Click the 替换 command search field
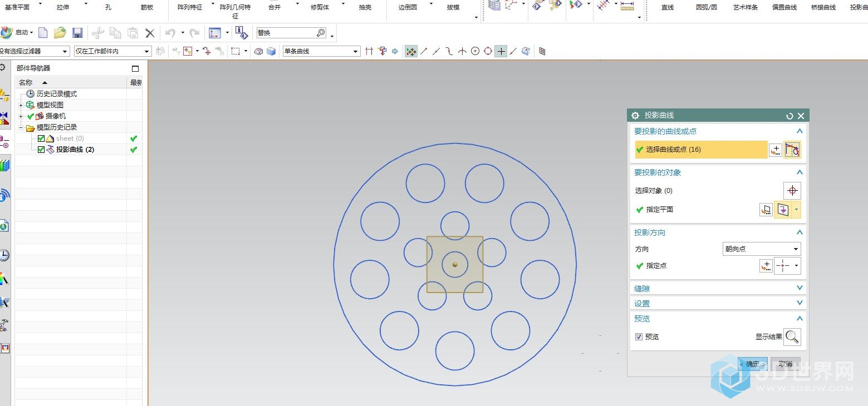 291,33
